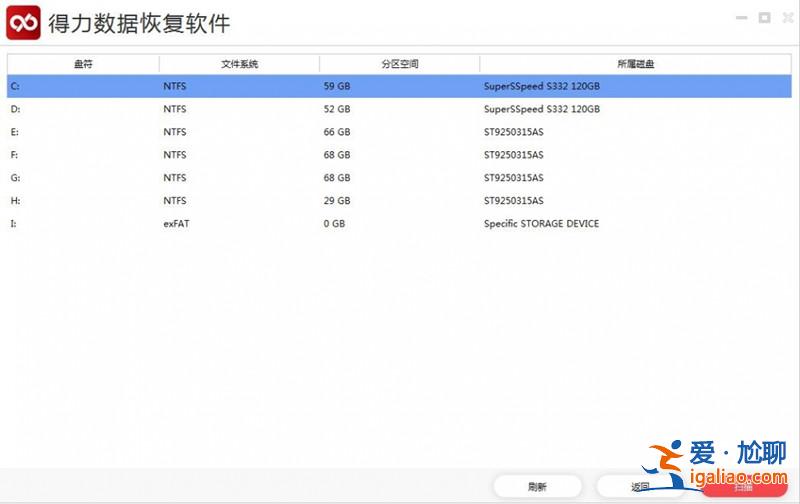Click the 52 GB partition size

point(337,109)
